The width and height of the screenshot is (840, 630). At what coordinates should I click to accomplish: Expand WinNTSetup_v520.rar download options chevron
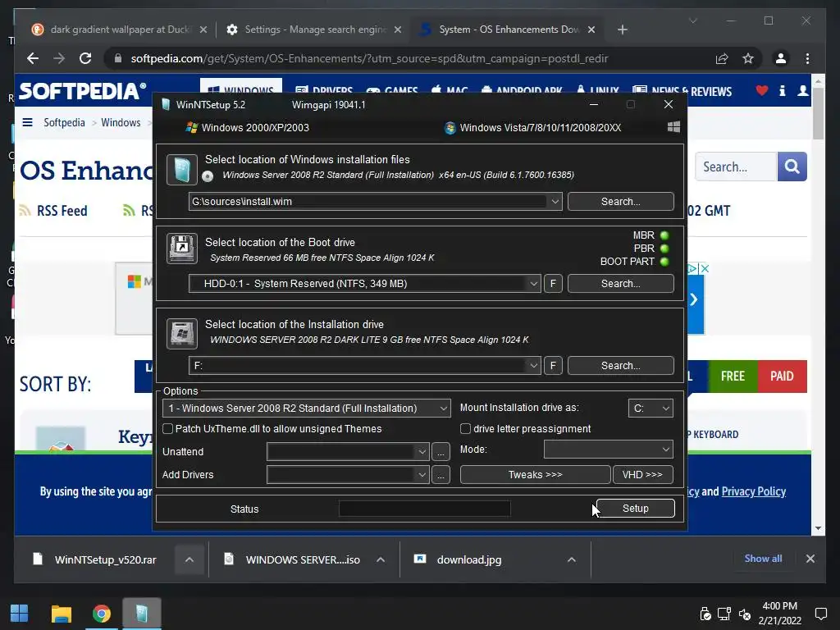coord(189,559)
